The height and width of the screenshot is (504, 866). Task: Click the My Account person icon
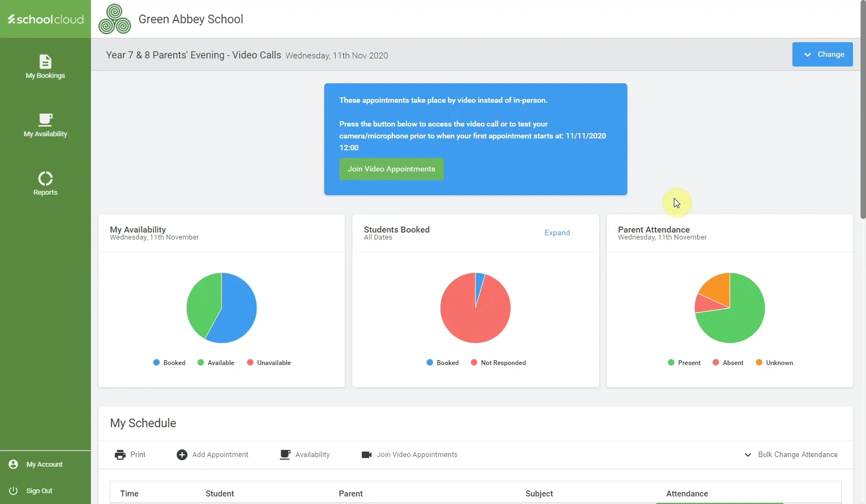(x=14, y=464)
